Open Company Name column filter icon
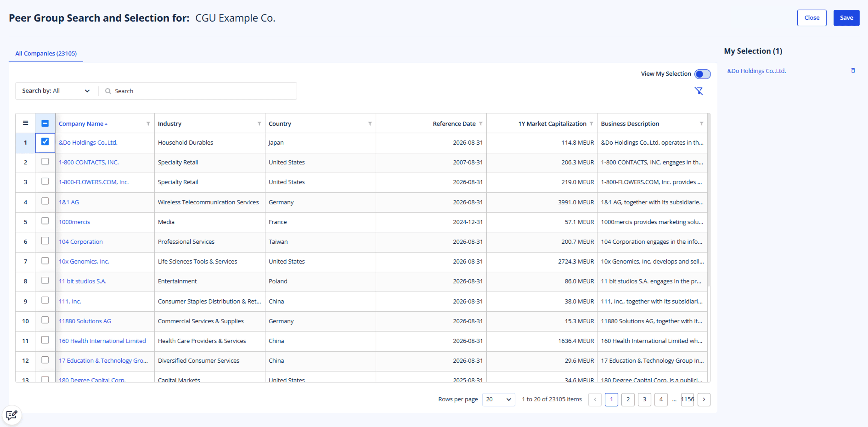Image resolution: width=868 pixels, height=427 pixels. (x=148, y=124)
